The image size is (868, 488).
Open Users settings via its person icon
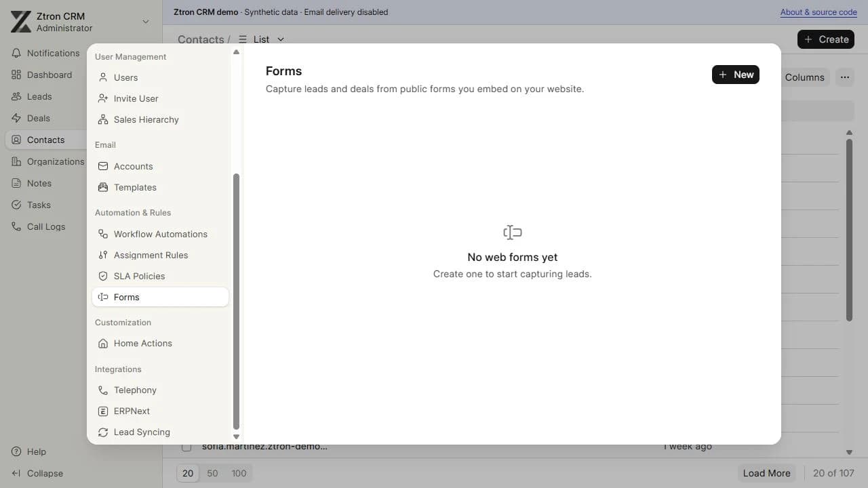(103, 77)
